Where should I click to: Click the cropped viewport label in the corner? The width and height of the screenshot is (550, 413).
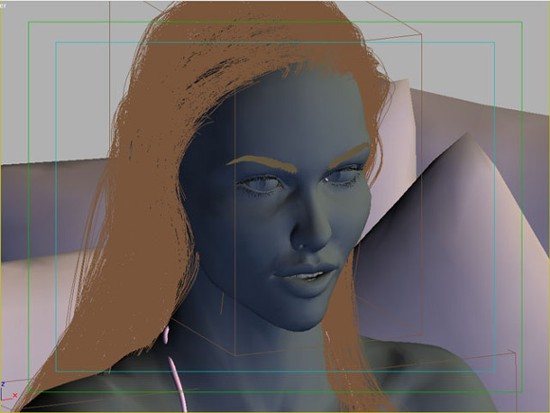point(3,6)
